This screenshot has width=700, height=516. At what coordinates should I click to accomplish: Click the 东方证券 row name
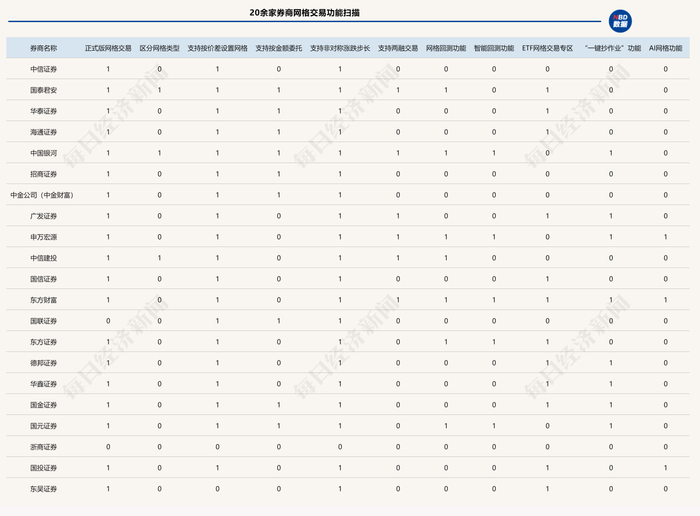[43, 342]
